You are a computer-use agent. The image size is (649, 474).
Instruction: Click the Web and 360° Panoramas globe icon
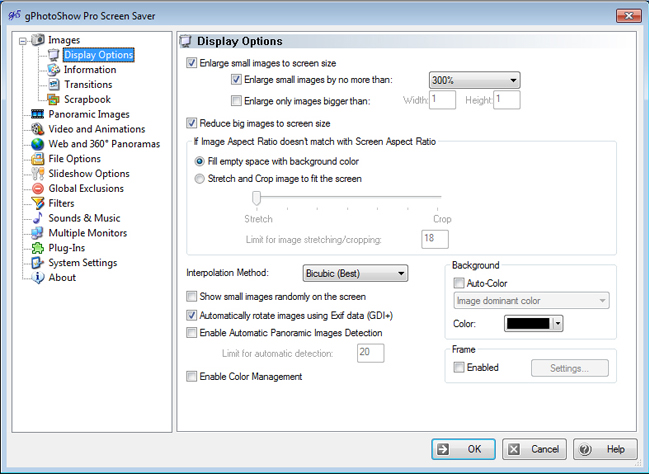pyautogui.click(x=38, y=144)
